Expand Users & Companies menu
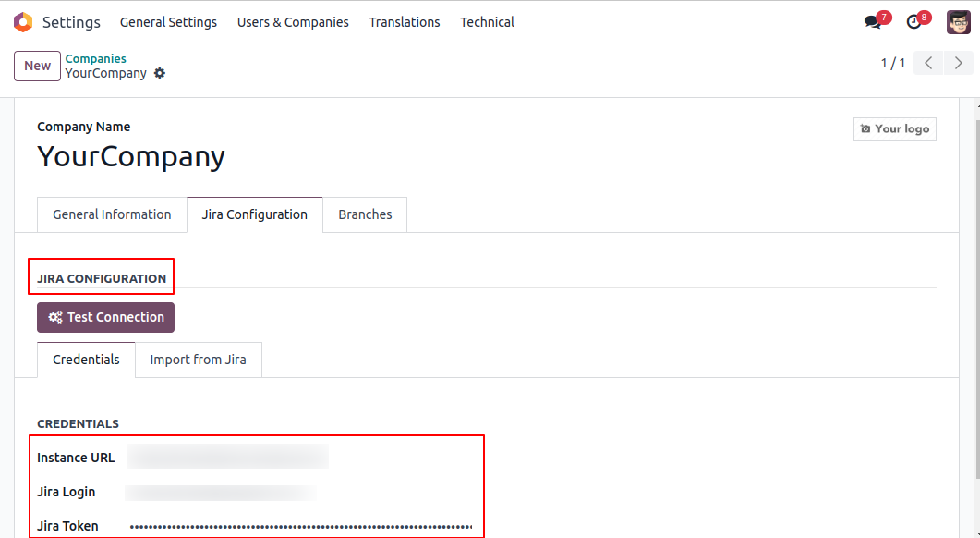The height and width of the screenshot is (538, 980). 293,22
